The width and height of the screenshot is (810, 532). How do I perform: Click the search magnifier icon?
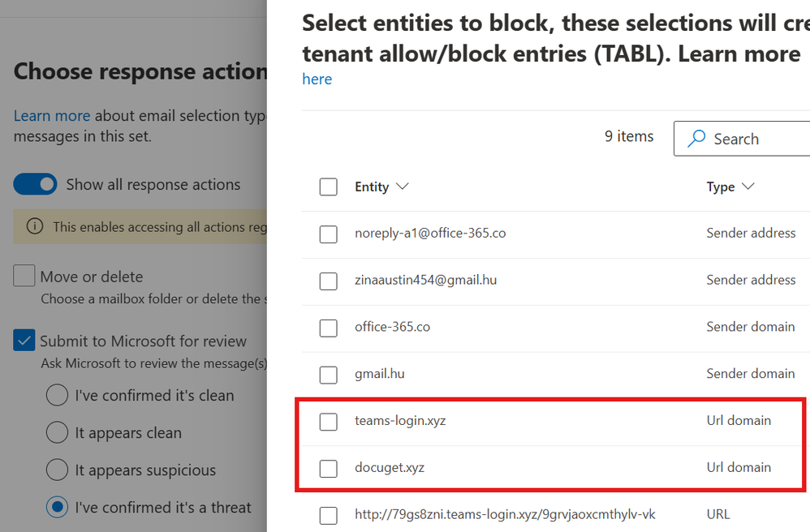coord(696,139)
